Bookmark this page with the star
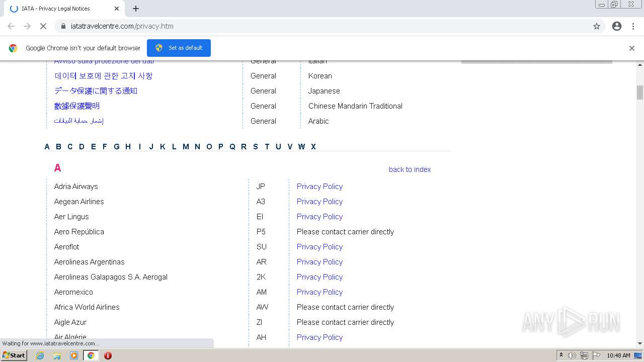This screenshot has height=362, width=644. tap(597, 26)
